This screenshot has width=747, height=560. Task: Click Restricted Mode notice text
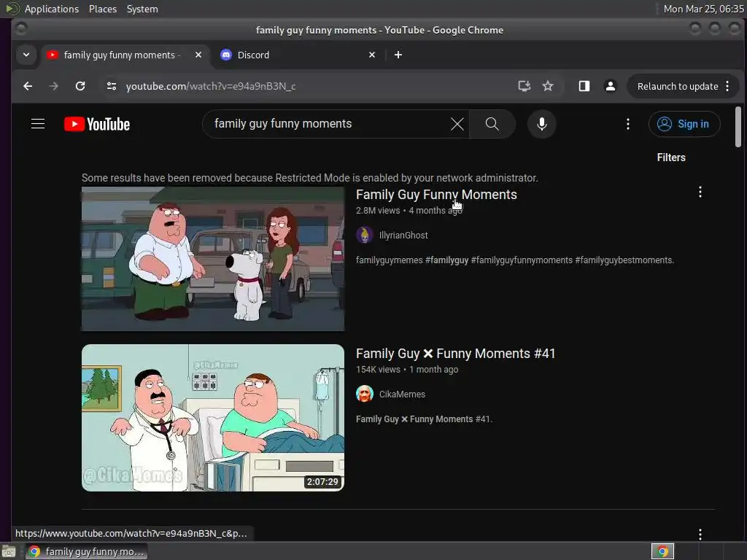pyautogui.click(x=309, y=178)
